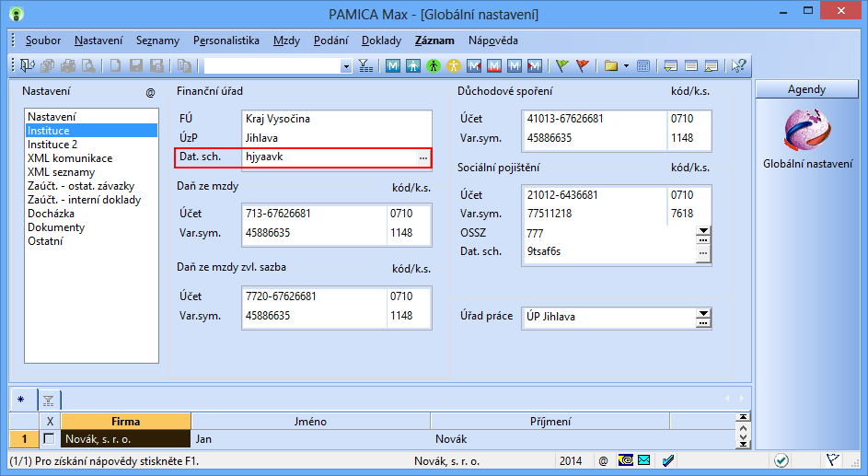This screenshot has height=476, width=868.
Task: Open the Soubor menu
Action: 42,41
